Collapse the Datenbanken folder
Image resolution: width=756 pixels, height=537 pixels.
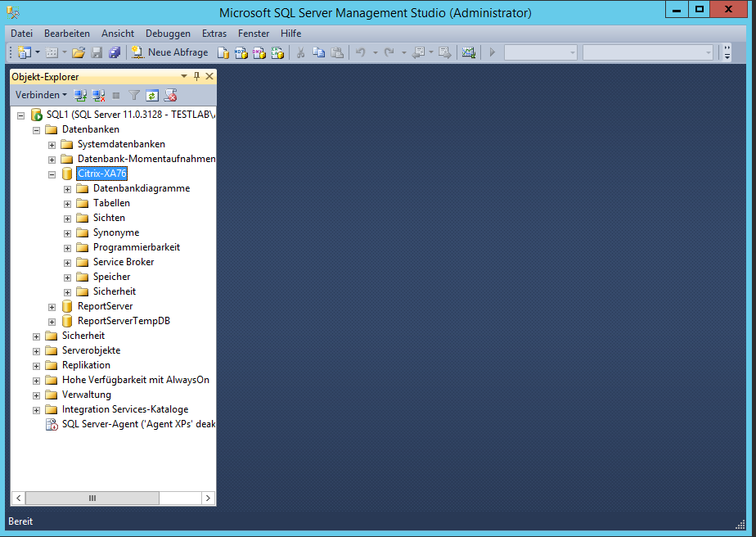[36, 130]
